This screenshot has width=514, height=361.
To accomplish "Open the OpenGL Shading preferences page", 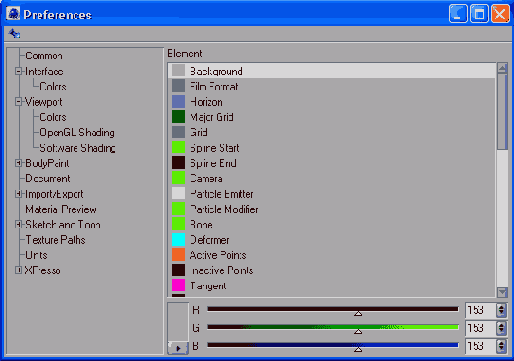I will point(77,133).
